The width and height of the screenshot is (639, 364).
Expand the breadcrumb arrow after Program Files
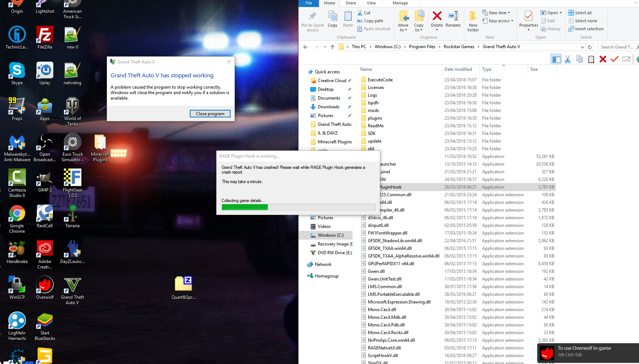(x=439, y=47)
